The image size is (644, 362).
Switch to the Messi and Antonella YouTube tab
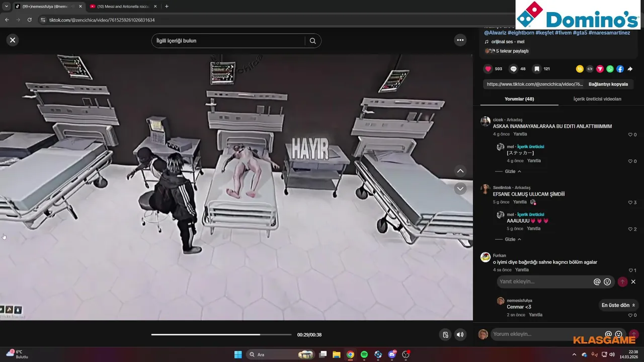[x=123, y=7]
